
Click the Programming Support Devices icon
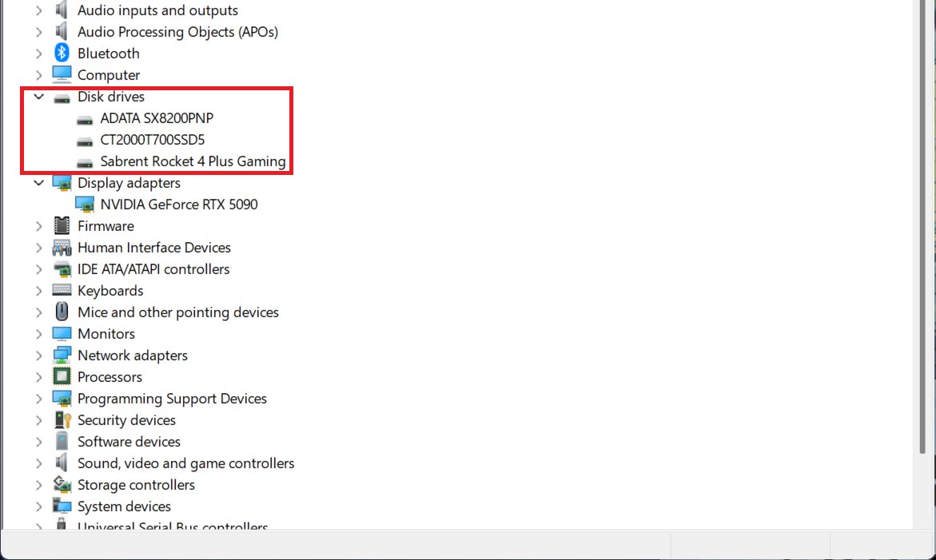pyautogui.click(x=62, y=398)
